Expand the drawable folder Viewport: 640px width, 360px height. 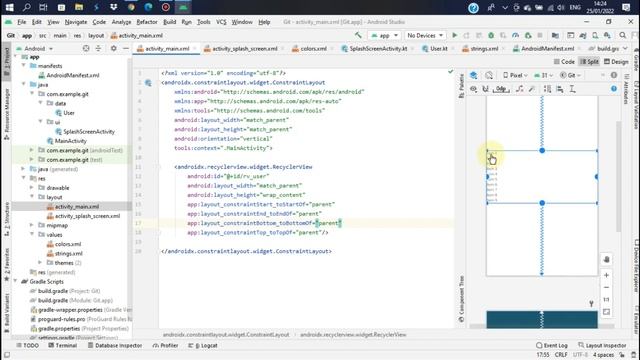(32, 188)
